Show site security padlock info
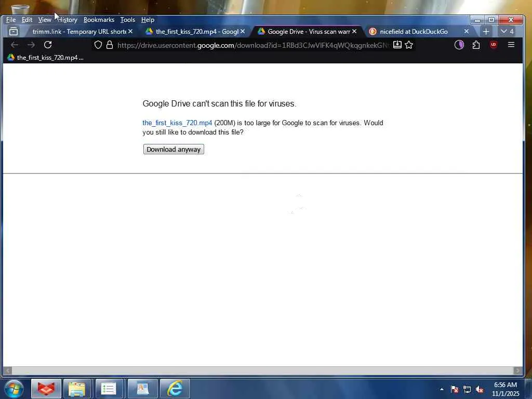The width and height of the screenshot is (532, 399). pyautogui.click(x=110, y=45)
